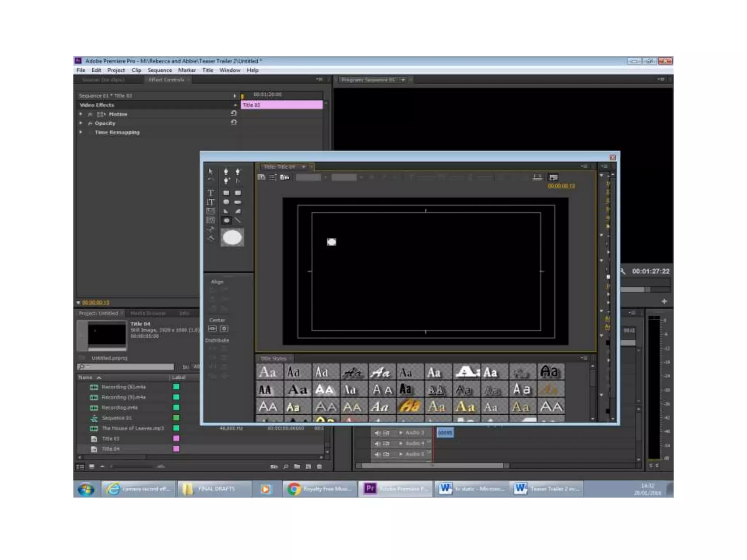The width and height of the screenshot is (747, 560).
Task: Open the File menu
Action: (x=81, y=70)
